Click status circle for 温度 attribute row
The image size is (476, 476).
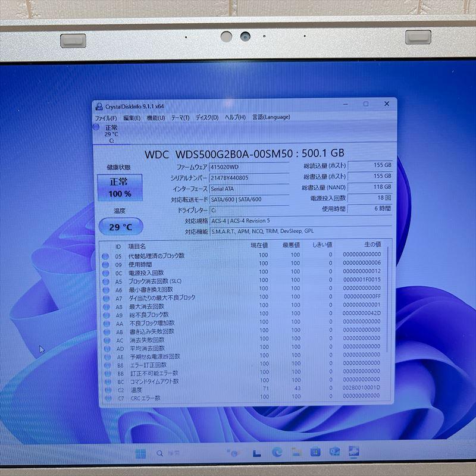coord(108,390)
